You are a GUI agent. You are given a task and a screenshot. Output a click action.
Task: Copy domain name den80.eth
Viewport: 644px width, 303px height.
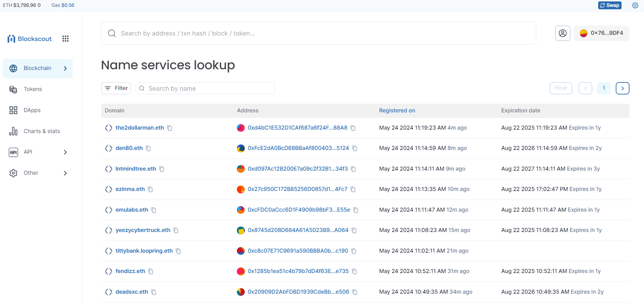click(x=148, y=148)
